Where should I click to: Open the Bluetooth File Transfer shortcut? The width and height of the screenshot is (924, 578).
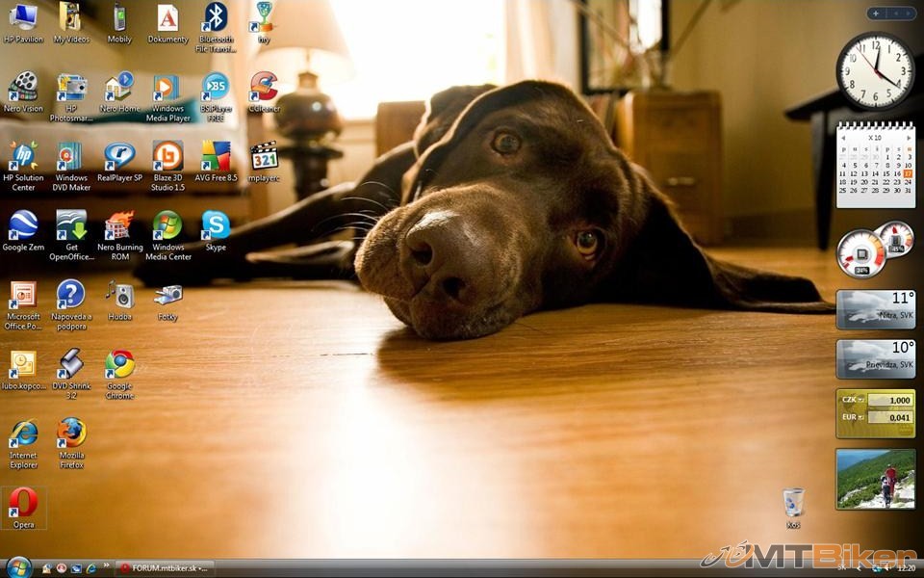click(216, 18)
